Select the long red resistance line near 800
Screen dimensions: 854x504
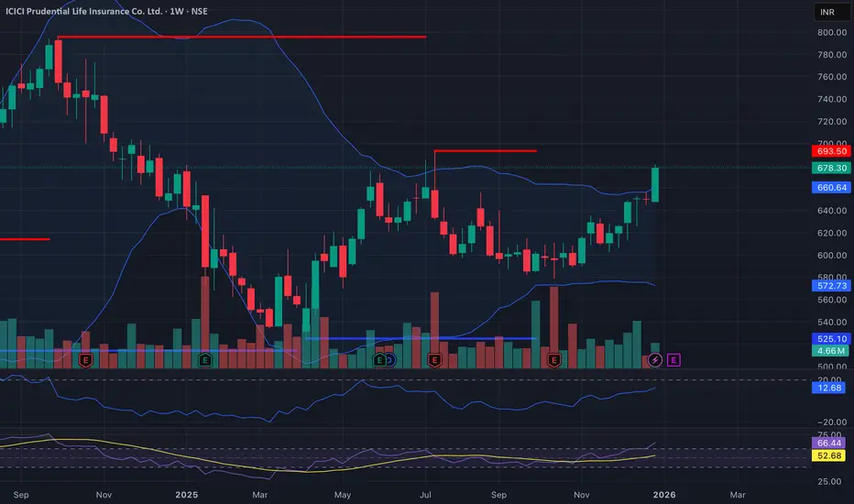[241, 37]
